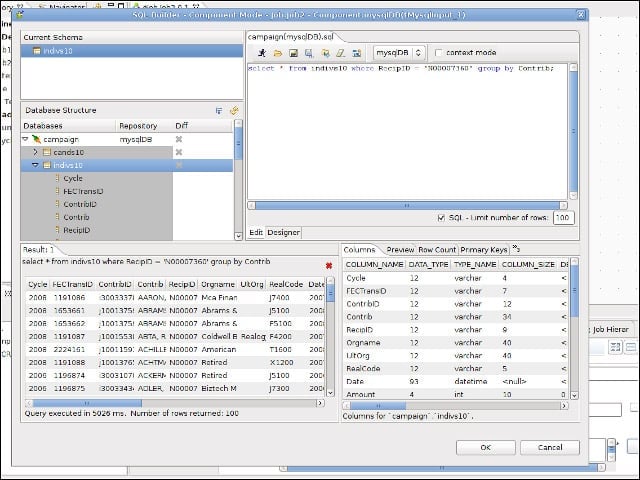Click the clear eraser icon in SQL toolbar
The height and width of the screenshot is (480, 640).
340,53
